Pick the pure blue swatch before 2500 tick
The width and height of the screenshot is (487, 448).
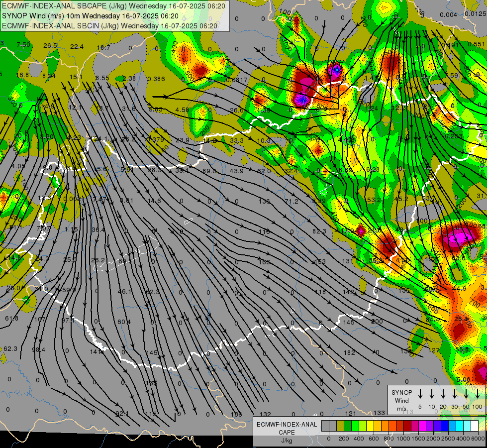[x=444, y=426]
